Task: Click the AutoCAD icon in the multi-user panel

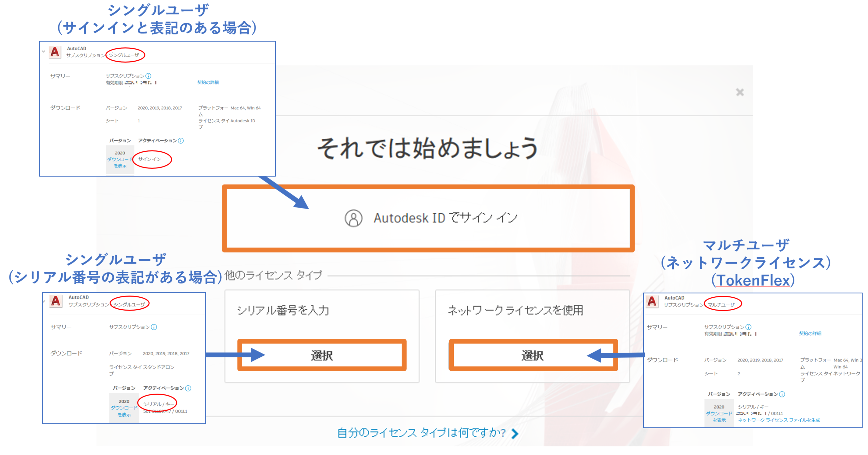Action: pos(653,302)
